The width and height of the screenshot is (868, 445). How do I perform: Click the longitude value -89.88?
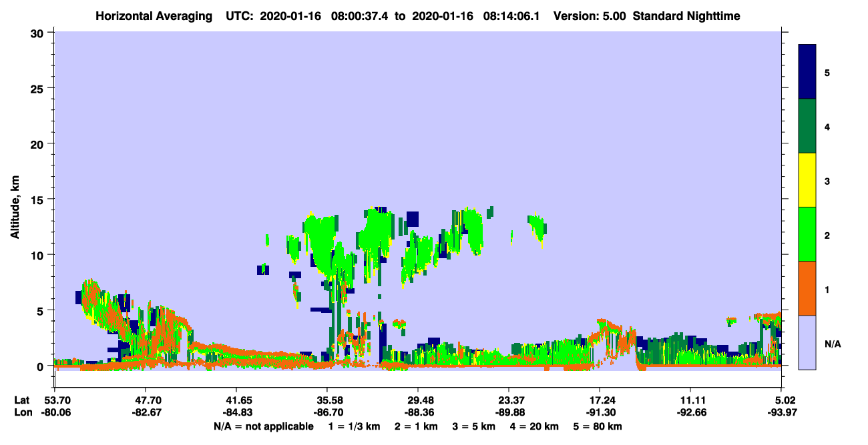pos(509,412)
